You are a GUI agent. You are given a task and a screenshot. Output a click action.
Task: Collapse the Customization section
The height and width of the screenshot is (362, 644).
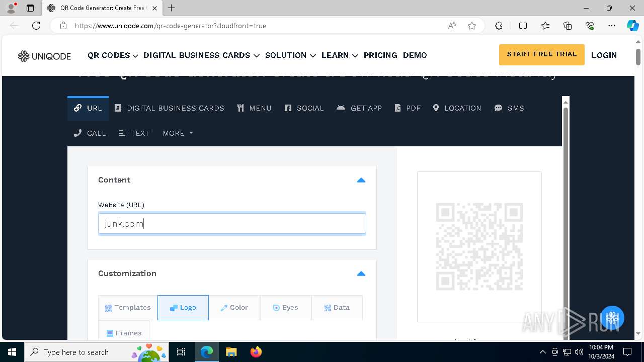tap(361, 274)
